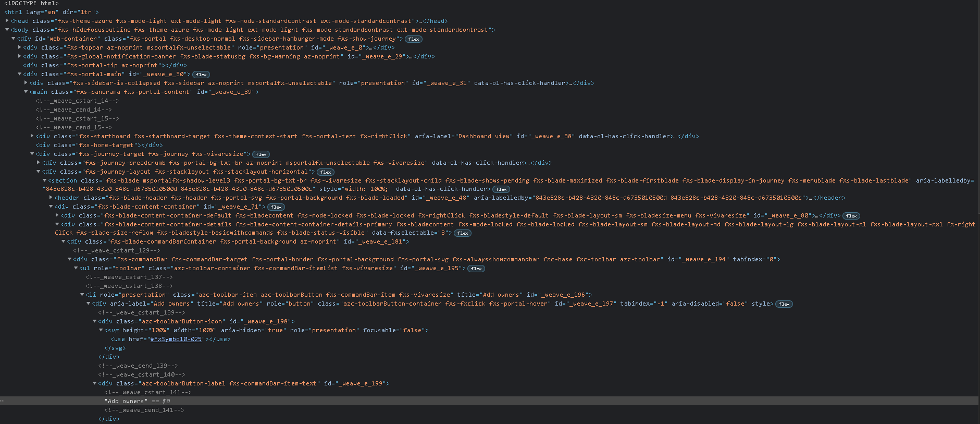Image resolution: width=980 pixels, height=424 pixels.
Task: Collapse the azc-toolbarButton-label div
Action: point(95,383)
